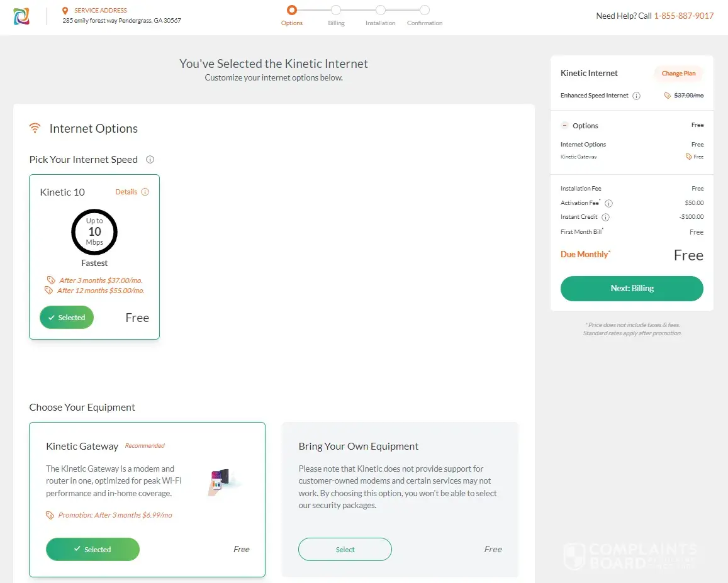The width and height of the screenshot is (728, 583).
Task: Click the Next: Billing button
Action: 632,289
